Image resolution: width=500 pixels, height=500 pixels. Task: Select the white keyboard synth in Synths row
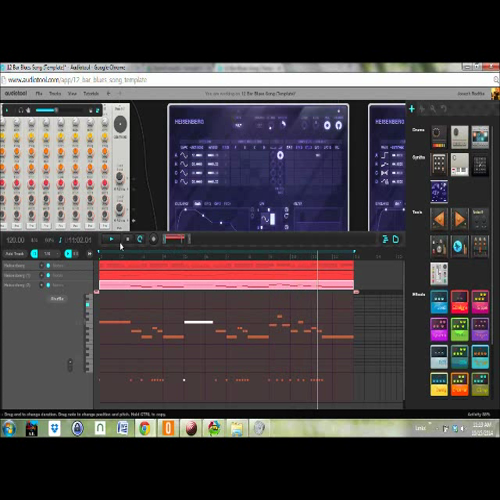(459, 164)
